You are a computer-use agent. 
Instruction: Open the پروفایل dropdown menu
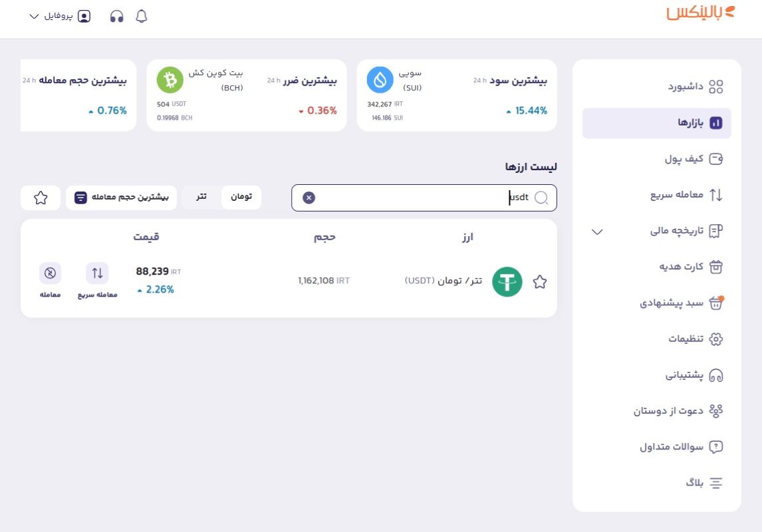click(x=59, y=17)
